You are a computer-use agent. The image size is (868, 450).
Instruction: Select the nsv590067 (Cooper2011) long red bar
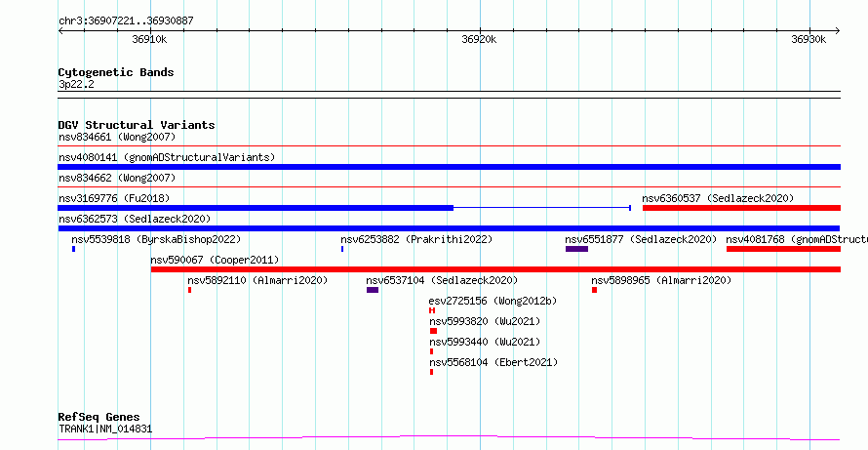pos(495,269)
